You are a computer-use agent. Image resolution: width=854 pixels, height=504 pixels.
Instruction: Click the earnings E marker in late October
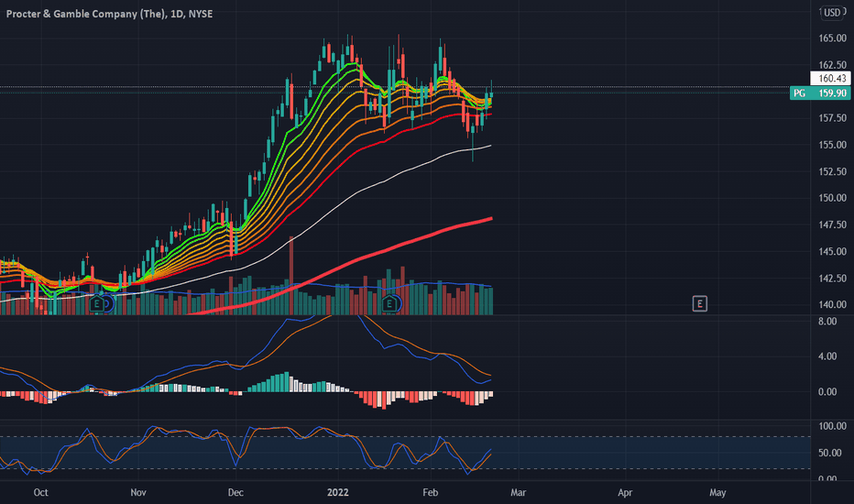97,303
